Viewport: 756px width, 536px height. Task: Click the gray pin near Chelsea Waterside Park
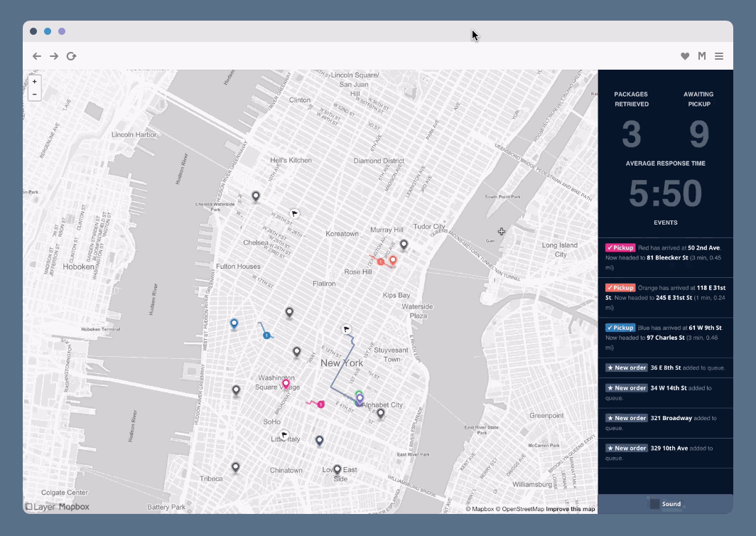pyautogui.click(x=256, y=196)
